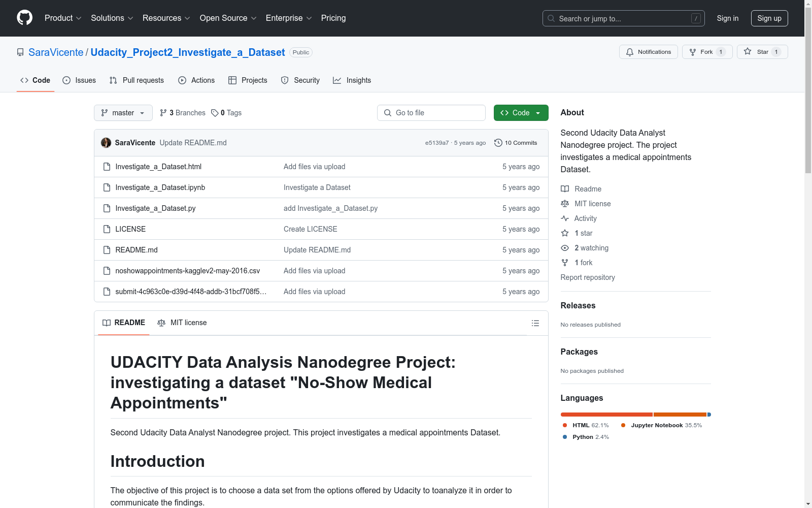Open the Product dropdown menu
This screenshot has height=508, width=812.
click(63, 18)
